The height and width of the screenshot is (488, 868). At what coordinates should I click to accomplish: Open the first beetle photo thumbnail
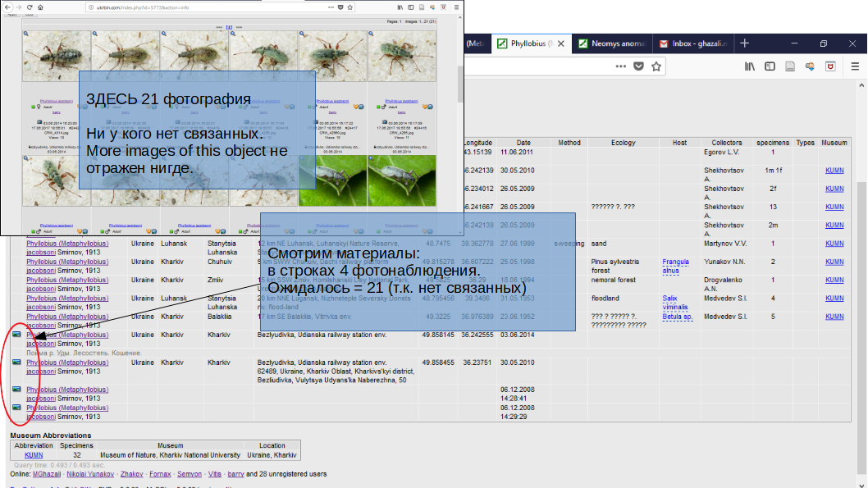point(56,56)
